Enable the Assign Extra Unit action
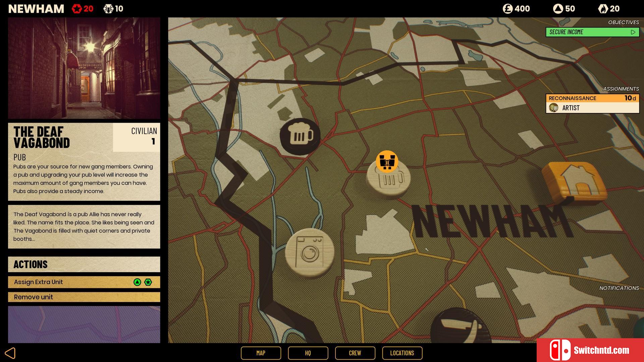The width and height of the screenshot is (644, 362). coord(84,282)
